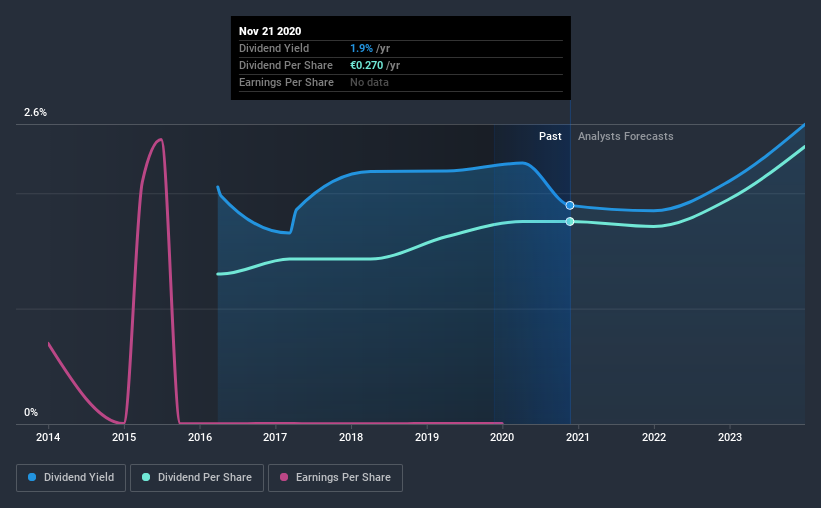Toggle the Earnings Per Share legend button
The height and width of the screenshot is (508, 821).
[335, 478]
